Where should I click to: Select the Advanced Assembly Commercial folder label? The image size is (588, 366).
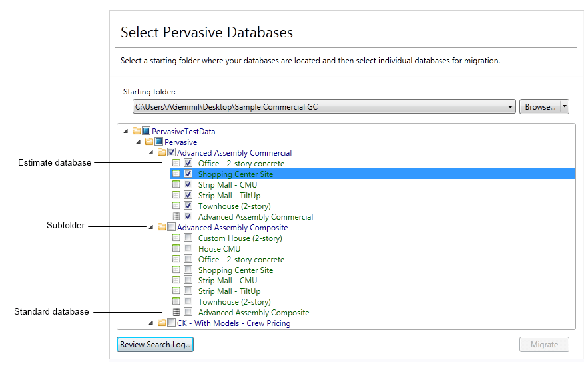pos(234,153)
